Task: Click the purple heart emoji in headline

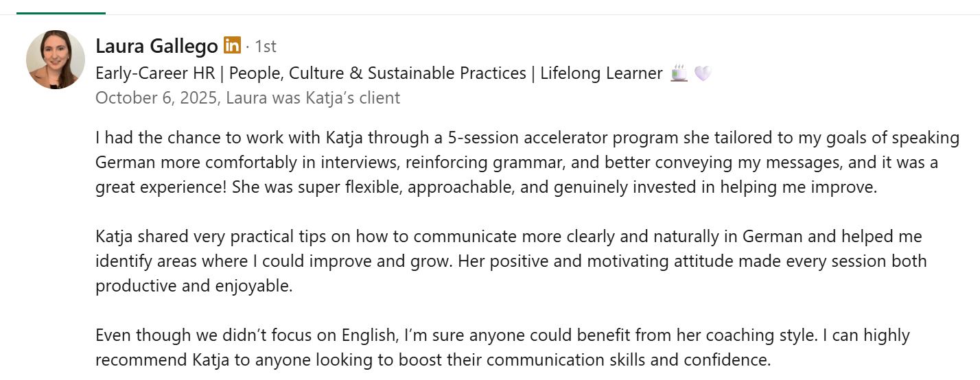Action: (x=703, y=73)
